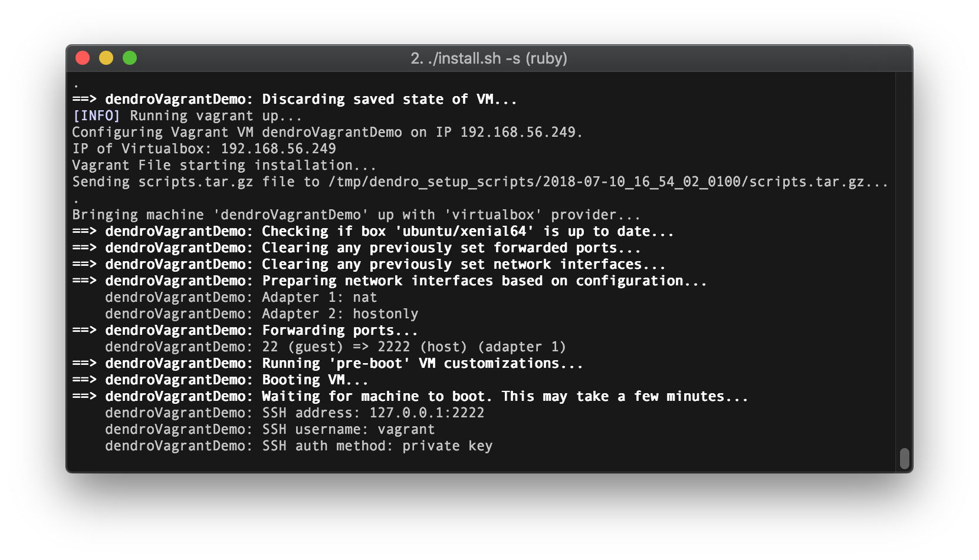
Task: Click the [INFO] tag in output
Action: point(96,116)
